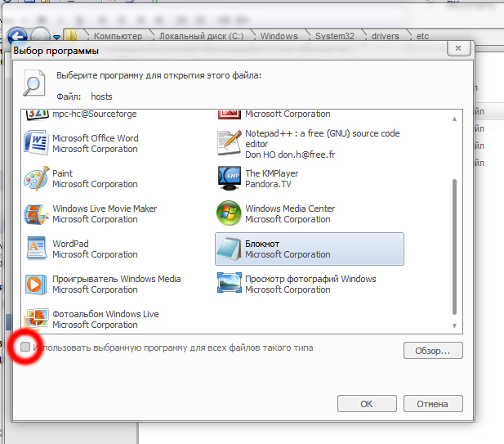Select Фотоальбом Windows Live icon
The width and height of the screenshot is (504, 444).
[37, 319]
